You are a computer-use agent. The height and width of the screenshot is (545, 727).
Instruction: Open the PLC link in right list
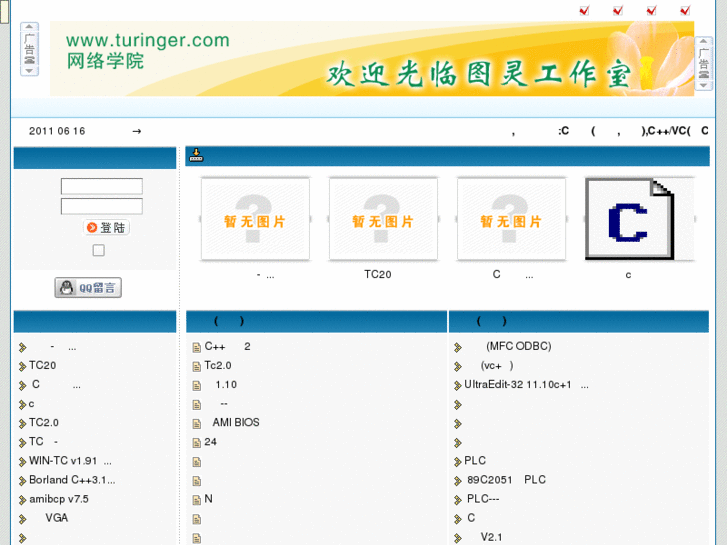click(475, 461)
